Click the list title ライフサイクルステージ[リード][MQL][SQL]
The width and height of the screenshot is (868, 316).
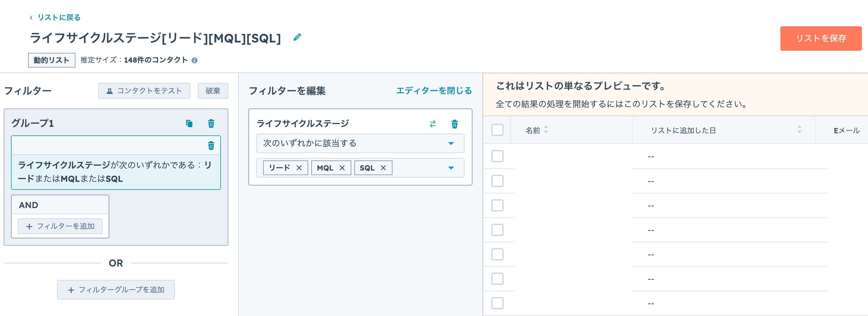pyautogui.click(x=155, y=38)
